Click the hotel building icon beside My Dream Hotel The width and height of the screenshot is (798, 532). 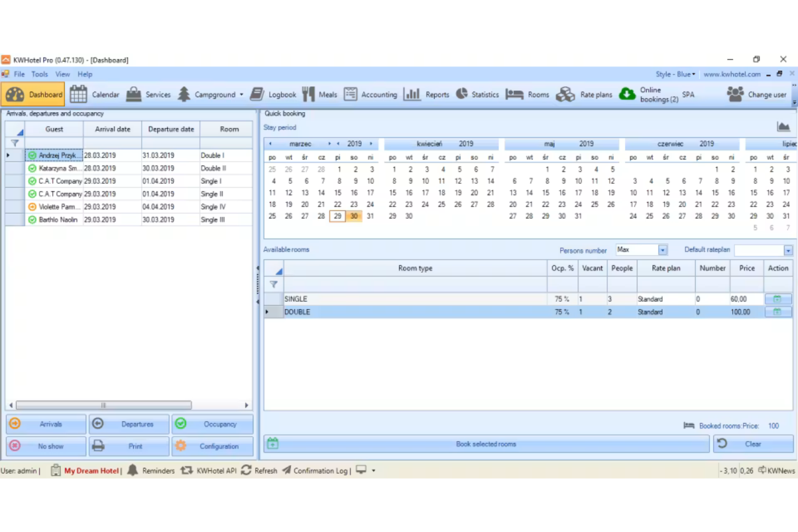[56, 470]
